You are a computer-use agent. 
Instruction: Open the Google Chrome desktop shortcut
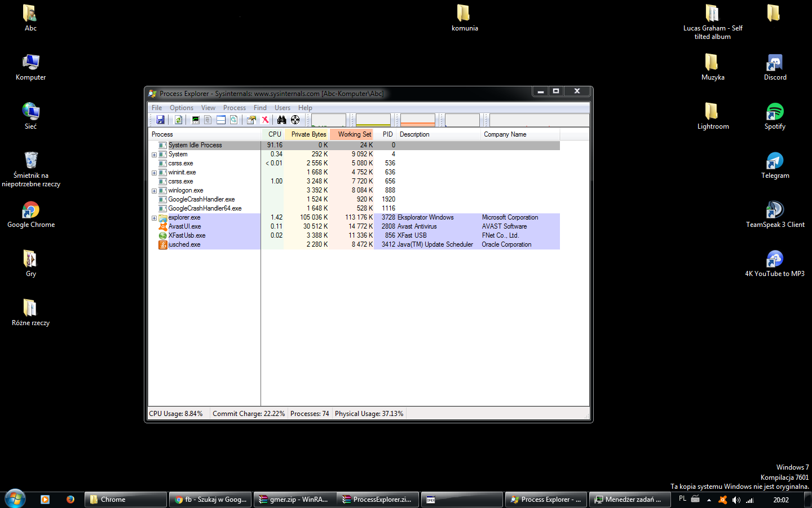(31, 214)
